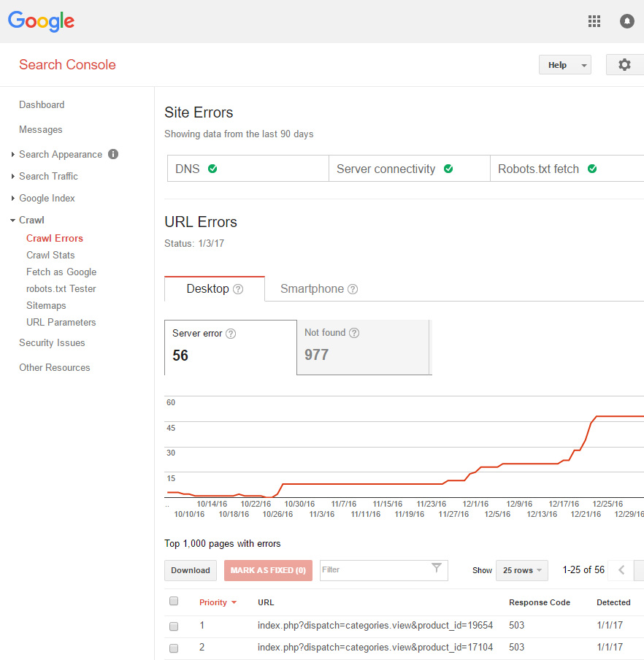This screenshot has height=660, width=644.
Task: Click the Detected column header
Action: pyautogui.click(x=613, y=602)
